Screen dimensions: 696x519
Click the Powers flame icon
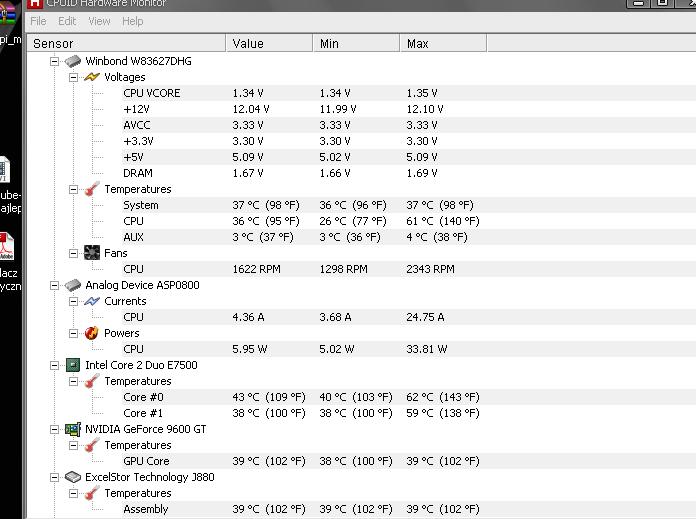point(92,333)
